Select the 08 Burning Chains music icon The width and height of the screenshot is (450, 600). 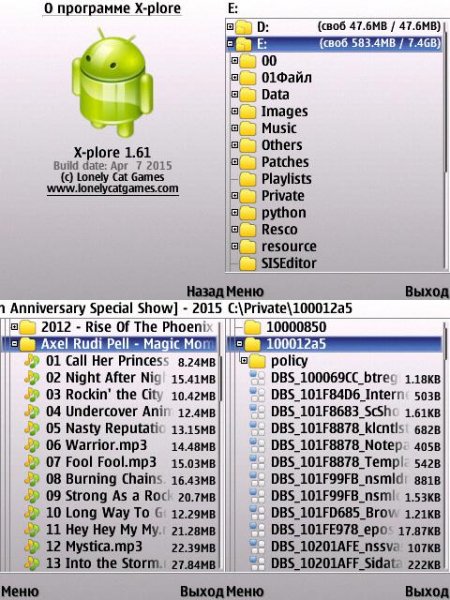click(x=31, y=479)
